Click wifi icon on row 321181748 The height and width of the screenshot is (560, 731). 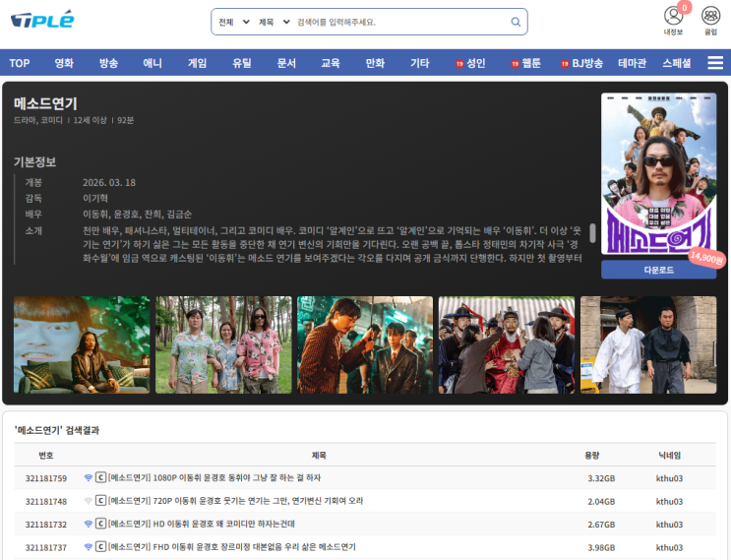(89, 501)
